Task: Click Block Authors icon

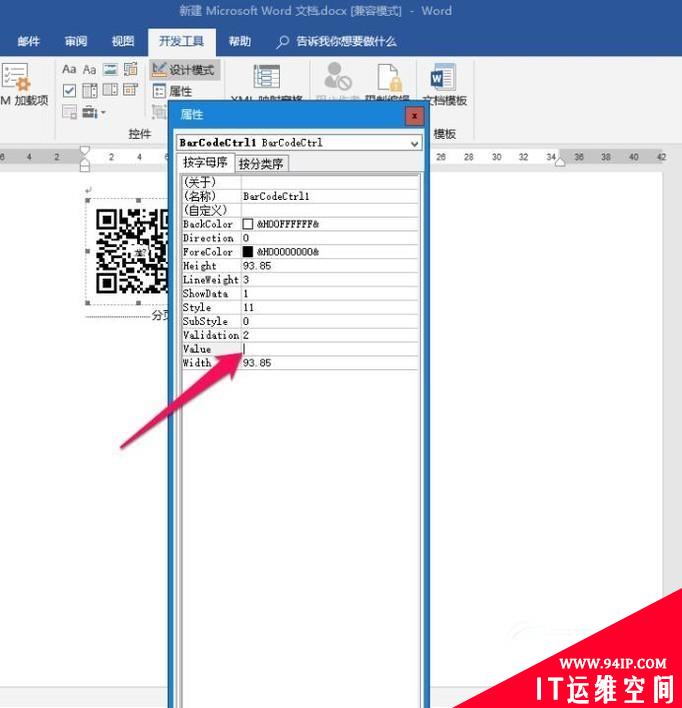Action: (x=337, y=76)
